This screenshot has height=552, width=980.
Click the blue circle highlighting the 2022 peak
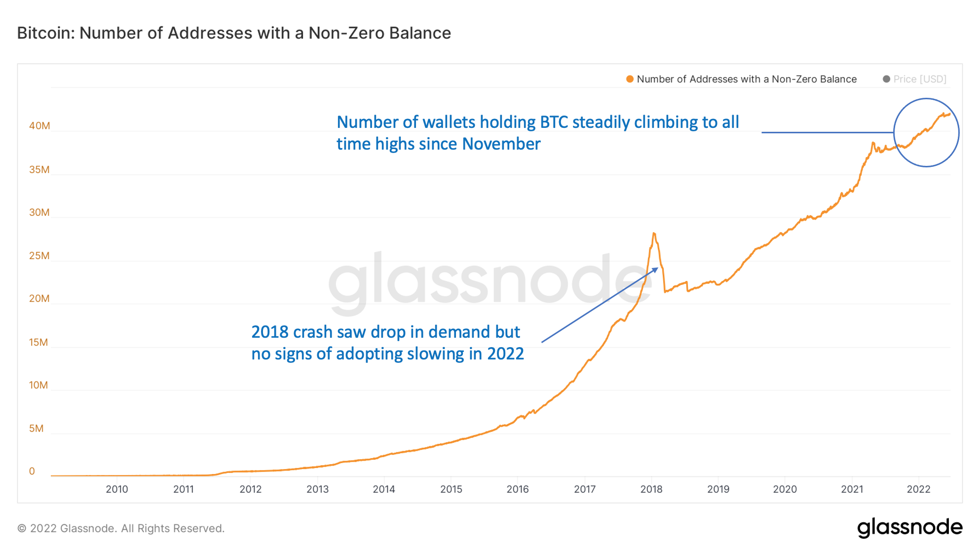[926, 132]
